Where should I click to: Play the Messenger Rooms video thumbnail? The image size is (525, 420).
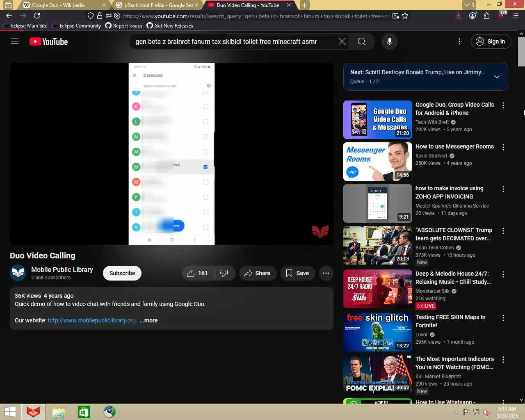coord(378,162)
